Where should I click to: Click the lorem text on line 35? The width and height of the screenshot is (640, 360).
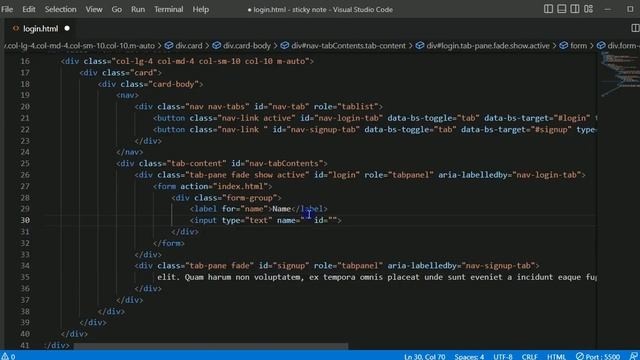(x=377, y=277)
